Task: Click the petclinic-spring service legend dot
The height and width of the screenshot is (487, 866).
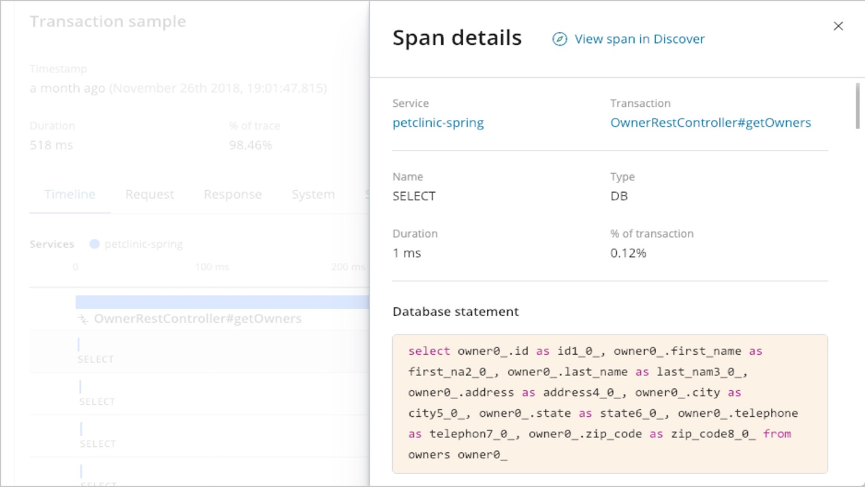Action: pos(94,244)
